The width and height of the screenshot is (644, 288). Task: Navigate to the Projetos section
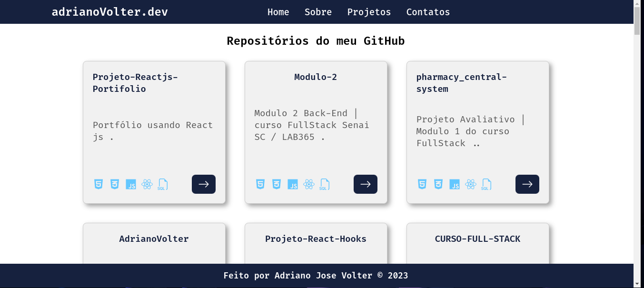[369, 12]
